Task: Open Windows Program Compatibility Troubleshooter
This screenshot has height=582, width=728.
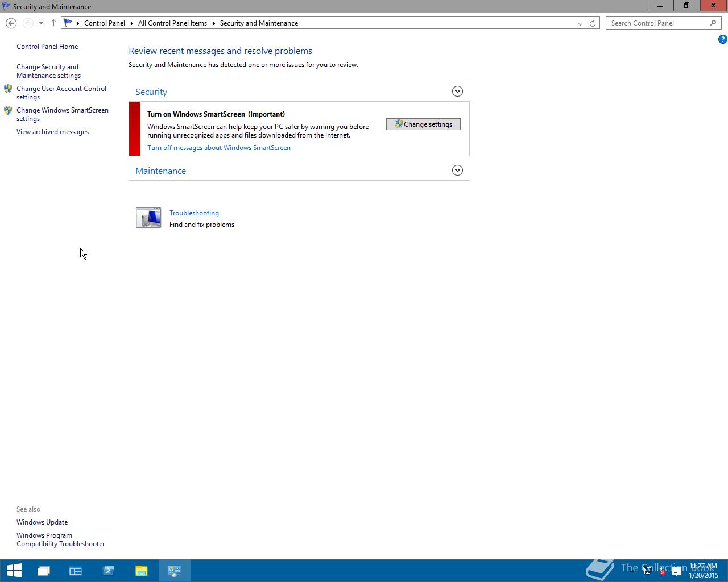Action: point(60,539)
